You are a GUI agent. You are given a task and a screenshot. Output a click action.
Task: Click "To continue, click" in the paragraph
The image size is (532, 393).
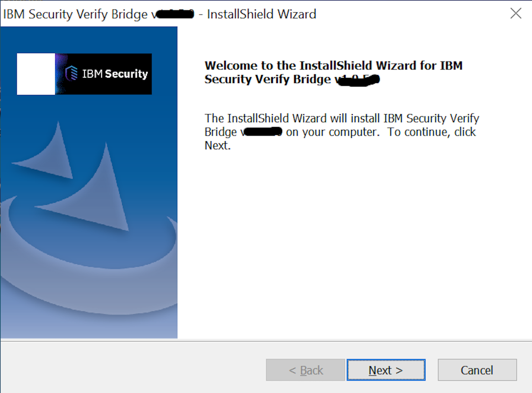[x=431, y=132]
